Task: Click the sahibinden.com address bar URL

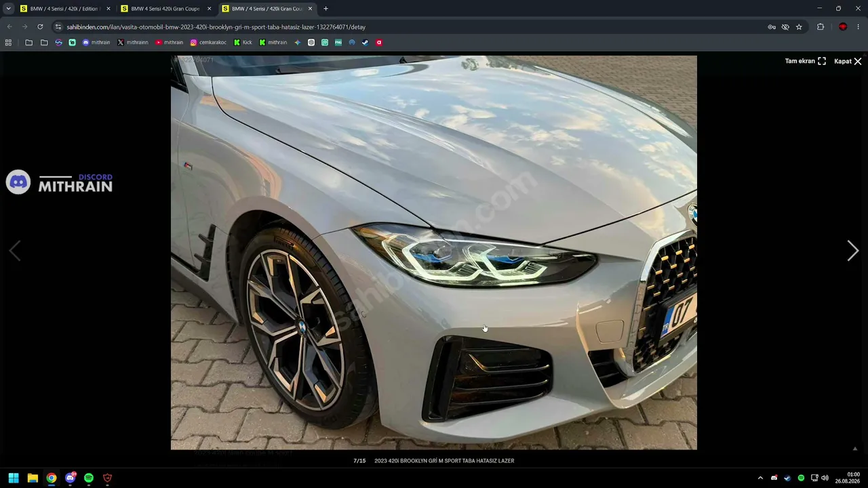Action: coord(216,27)
